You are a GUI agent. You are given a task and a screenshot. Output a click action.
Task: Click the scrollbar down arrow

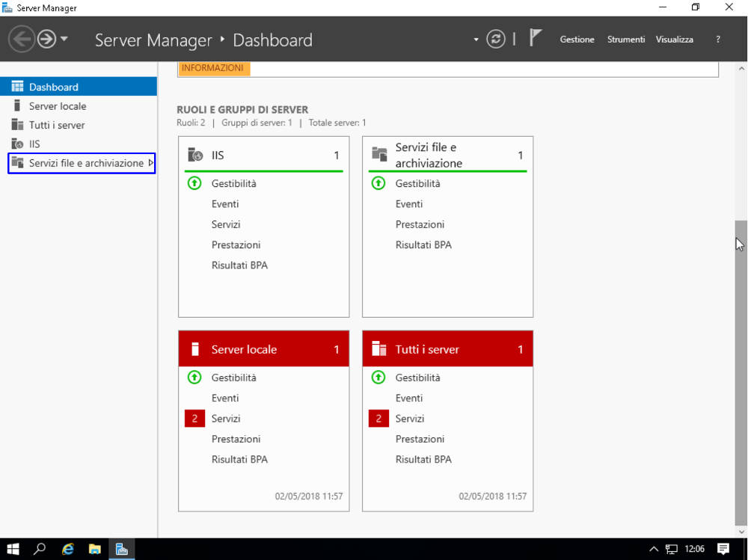tap(741, 532)
